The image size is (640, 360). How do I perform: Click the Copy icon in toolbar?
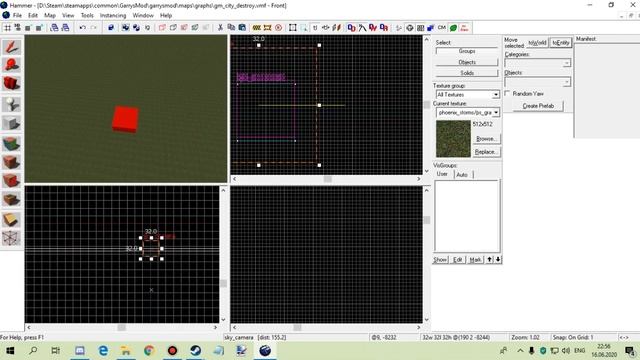tap(231, 28)
